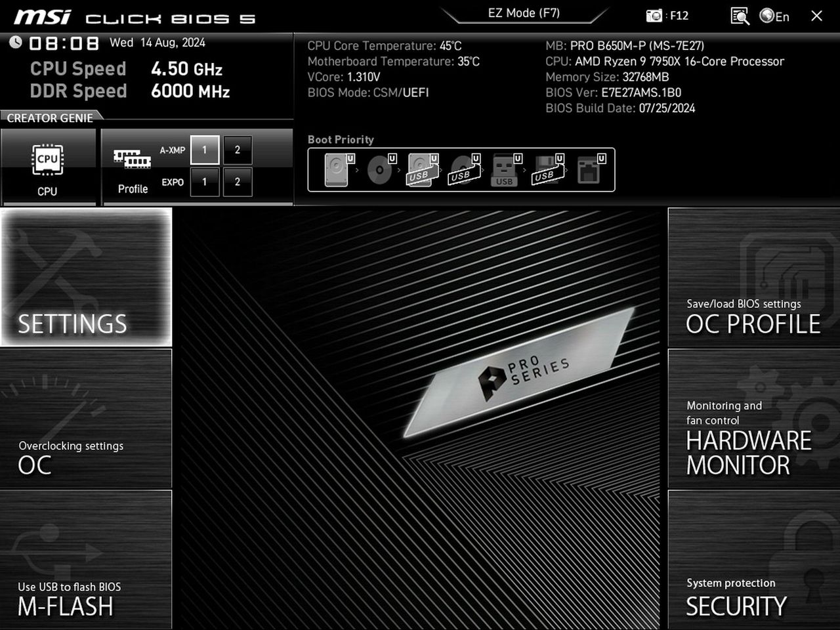The height and width of the screenshot is (630, 840).
Task: Click the CREATOR GENIE tab label
Action: pyautogui.click(x=50, y=118)
